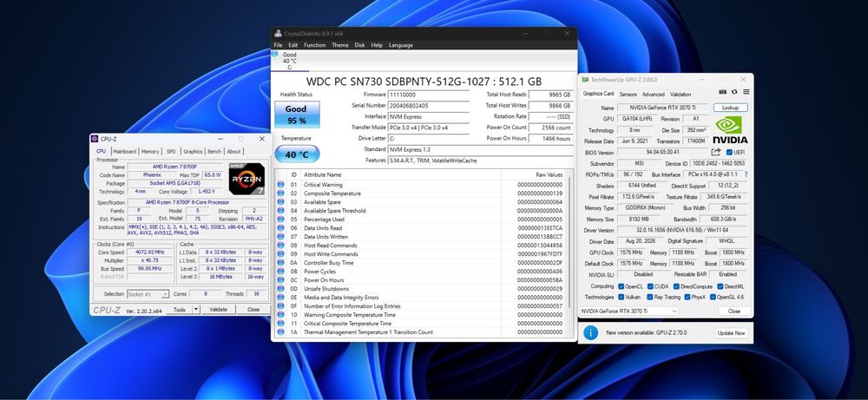This screenshot has width=868, height=400.
Task: Click the status dot for Critical Warning row
Action: click(x=280, y=185)
